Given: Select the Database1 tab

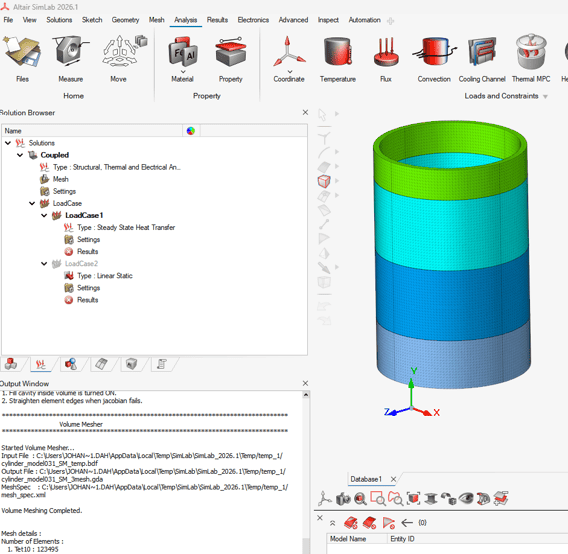Looking at the screenshot, I should coord(366,479).
